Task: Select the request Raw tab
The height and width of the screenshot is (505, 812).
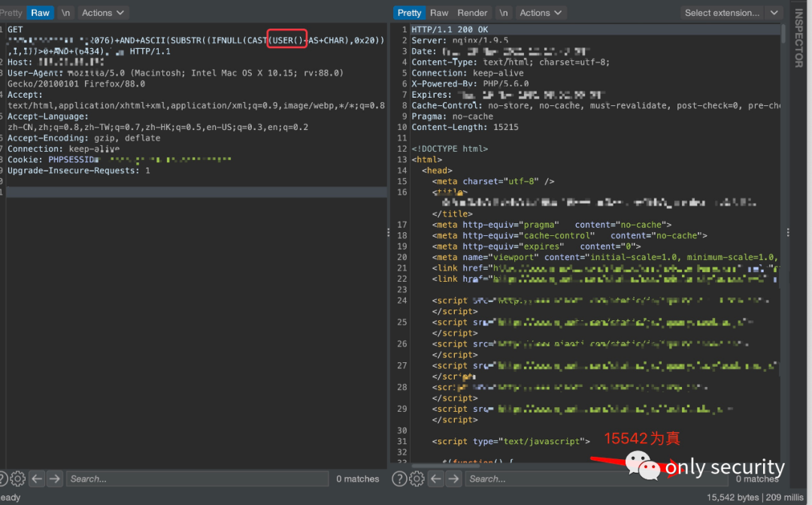Action: [41, 13]
